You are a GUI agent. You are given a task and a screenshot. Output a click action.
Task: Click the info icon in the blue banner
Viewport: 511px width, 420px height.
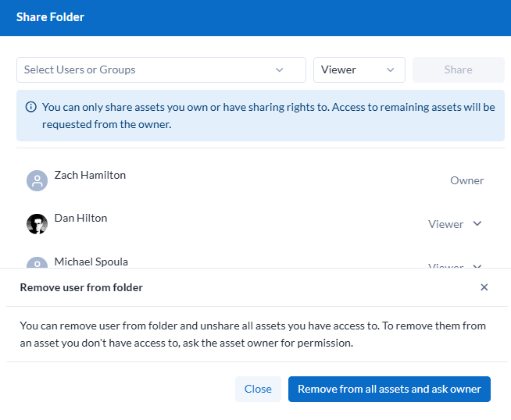click(x=31, y=107)
